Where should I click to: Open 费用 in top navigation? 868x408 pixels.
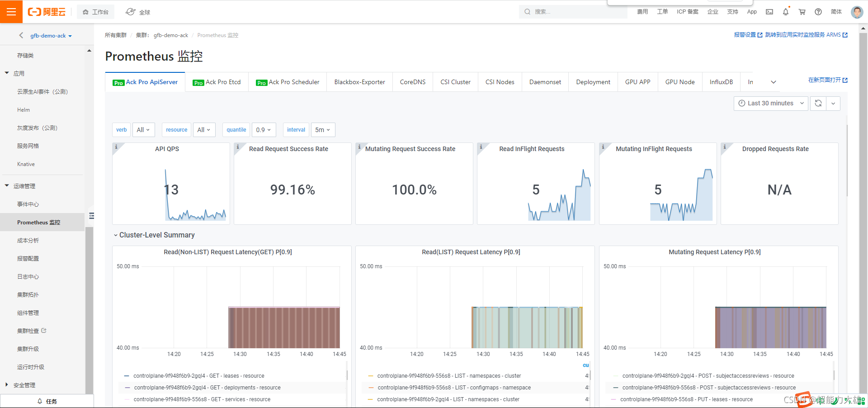[642, 12]
